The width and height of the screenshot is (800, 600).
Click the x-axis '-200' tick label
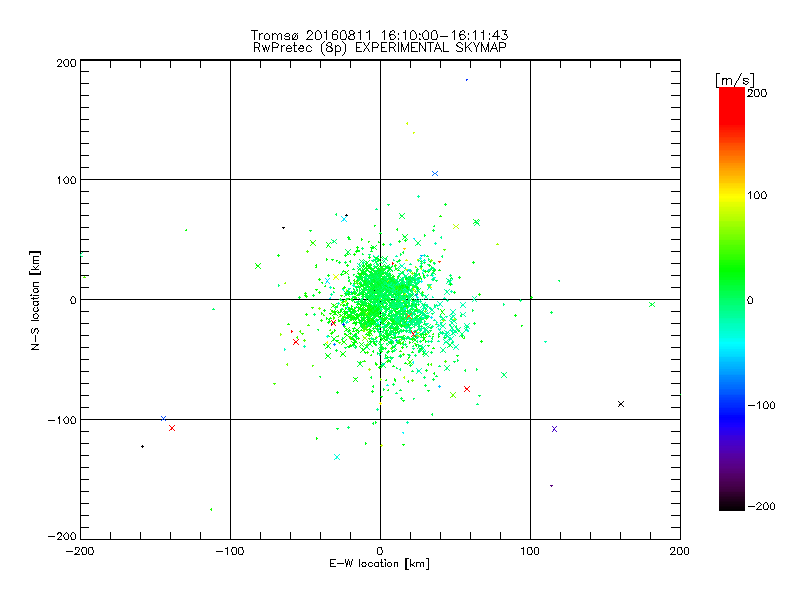point(80,551)
